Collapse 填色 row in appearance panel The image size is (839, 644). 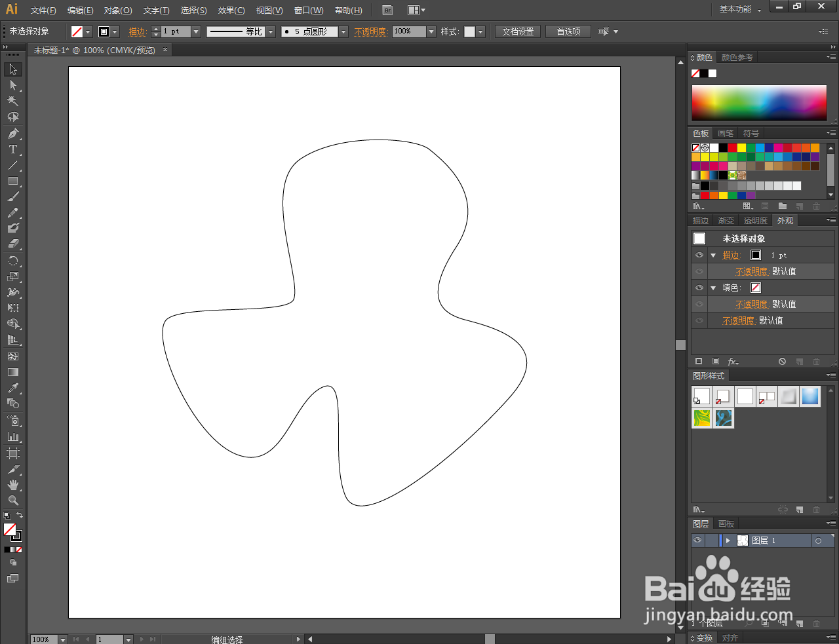tap(713, 288)
